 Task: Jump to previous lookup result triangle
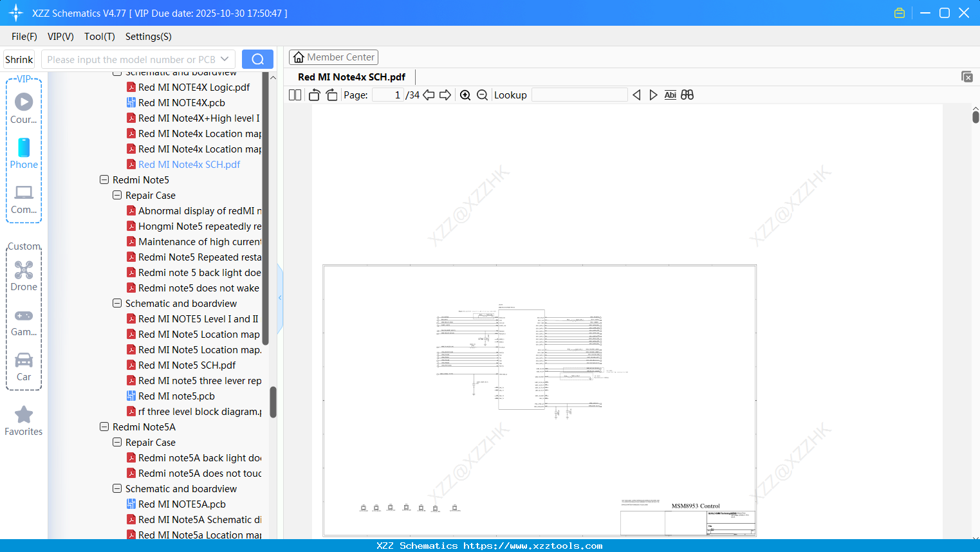(636, 95)
